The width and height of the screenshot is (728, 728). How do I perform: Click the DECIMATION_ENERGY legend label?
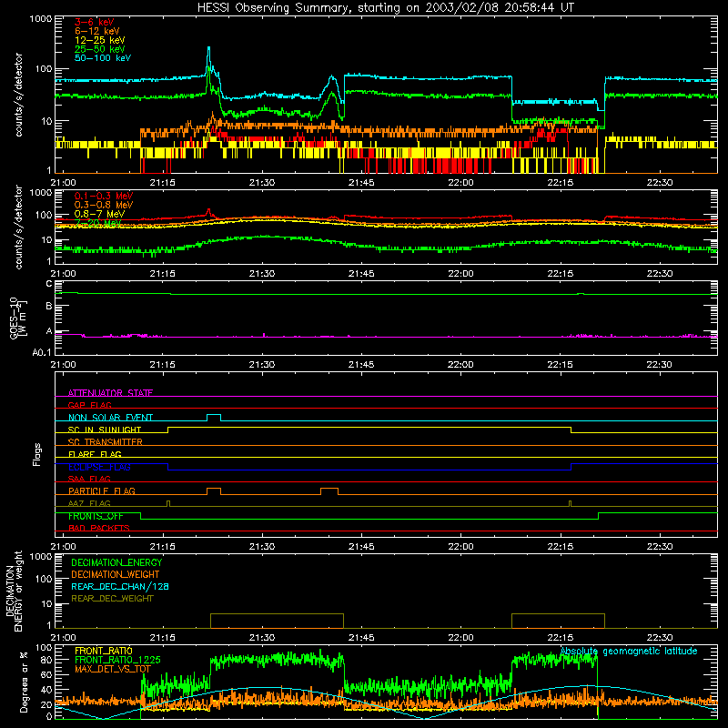(116, 562)
